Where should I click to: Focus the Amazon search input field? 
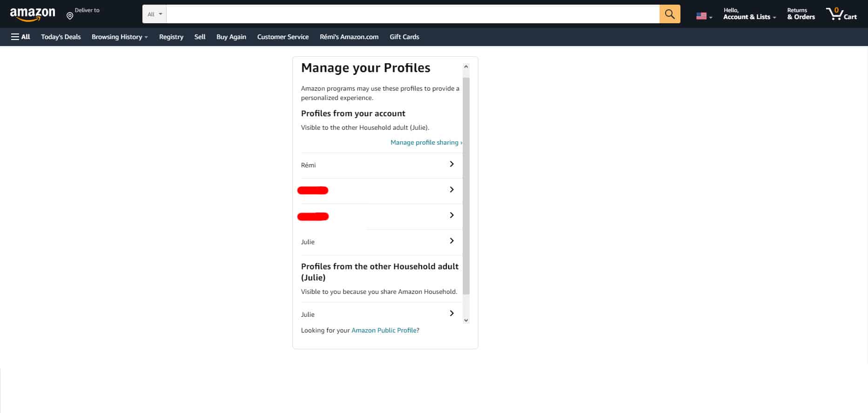413,14
